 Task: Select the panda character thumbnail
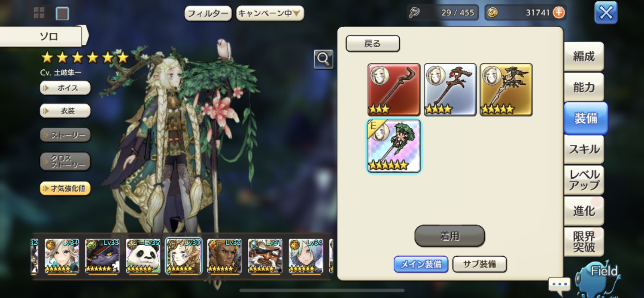pyautogui.click(x=143, y=256)
